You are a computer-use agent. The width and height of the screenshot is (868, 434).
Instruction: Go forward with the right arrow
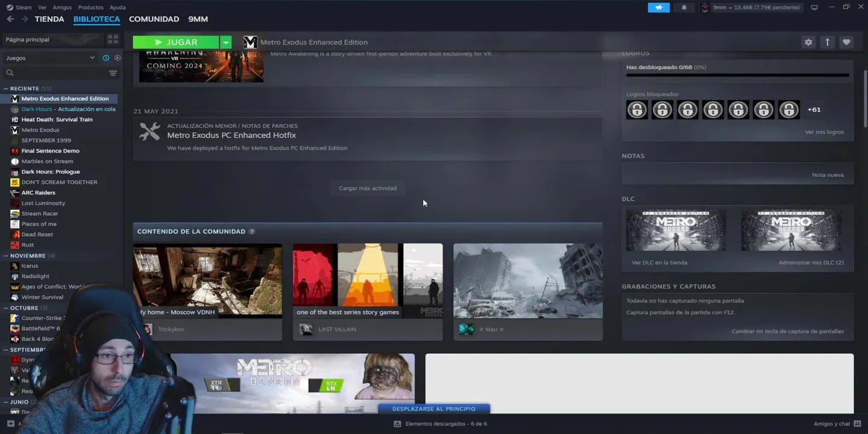[x=25, y=19]
